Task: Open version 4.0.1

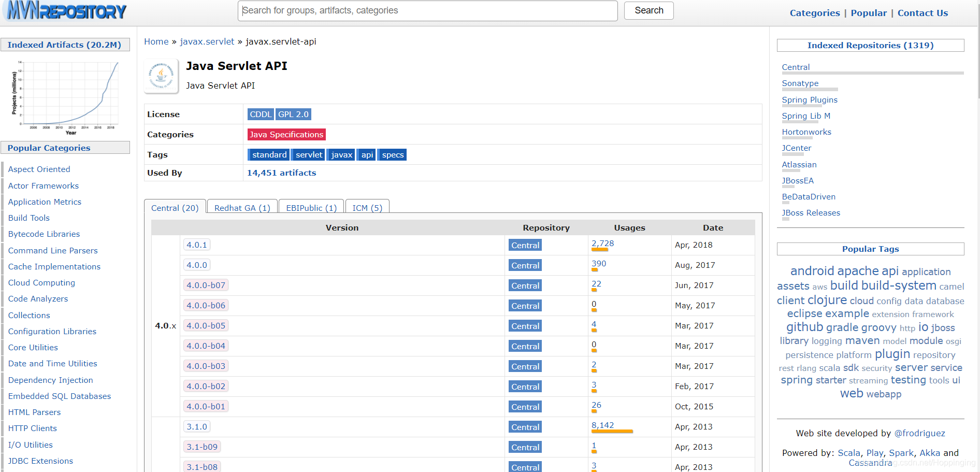Action: [x=197, y=245]
